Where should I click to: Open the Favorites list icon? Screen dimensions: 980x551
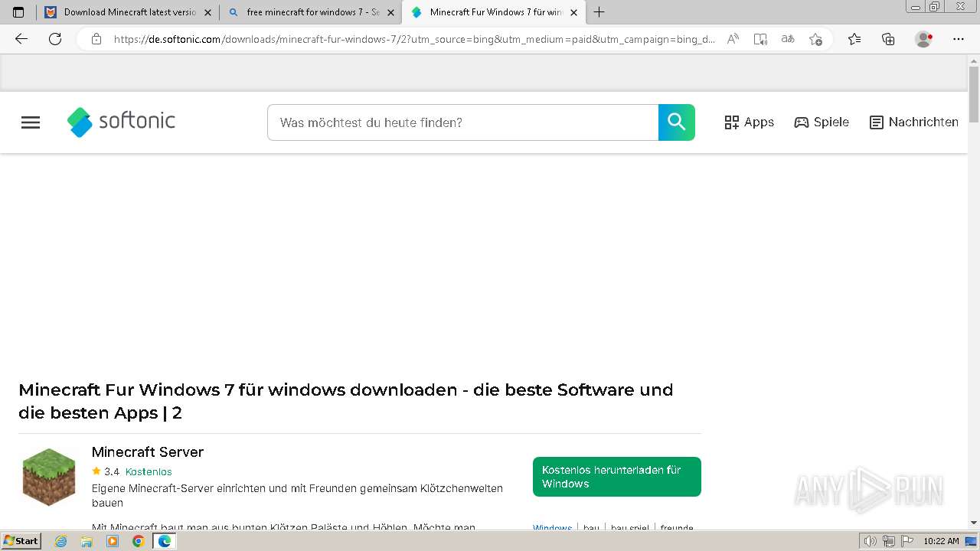point(854,39)
